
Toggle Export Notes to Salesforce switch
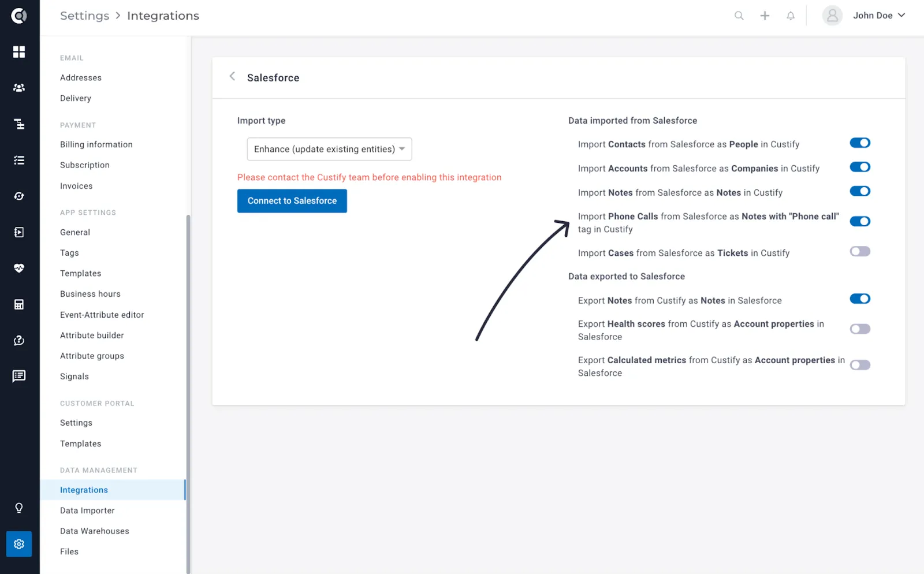coord(860,299)
